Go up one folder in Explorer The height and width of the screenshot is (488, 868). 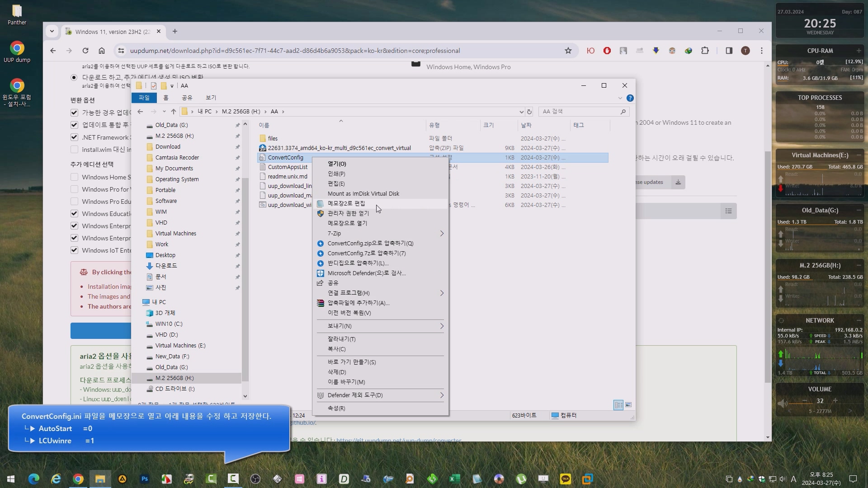(x=173, y=112)
